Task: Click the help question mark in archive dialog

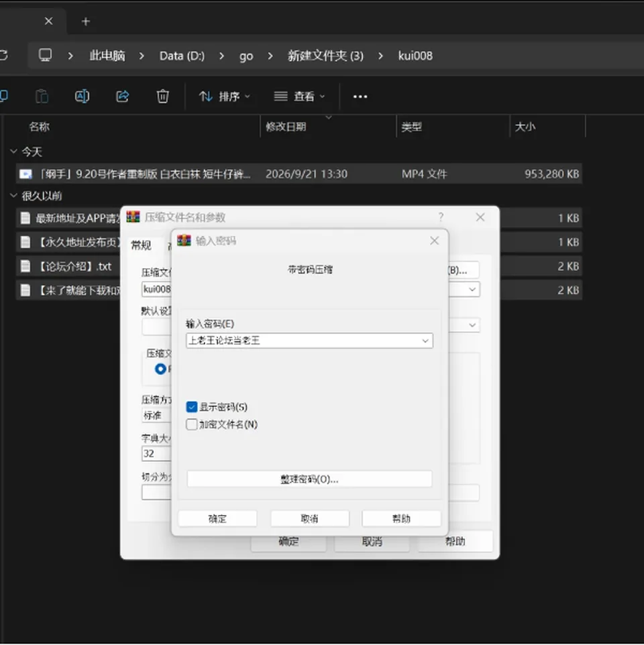Action: pos(441,217)
